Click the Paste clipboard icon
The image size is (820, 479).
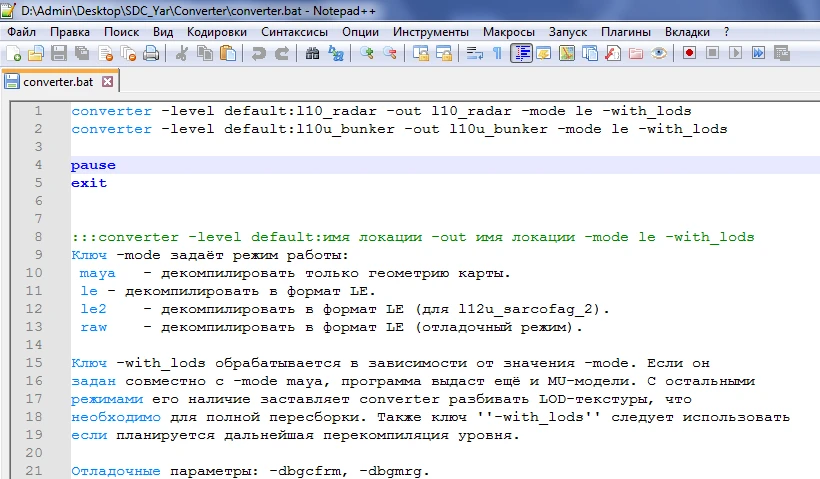click(226, 53)
